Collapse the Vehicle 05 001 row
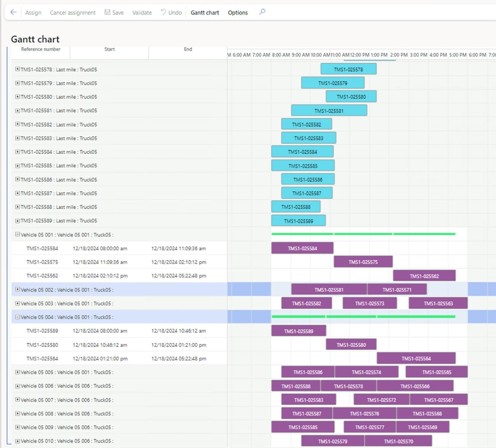 [17, 234]
